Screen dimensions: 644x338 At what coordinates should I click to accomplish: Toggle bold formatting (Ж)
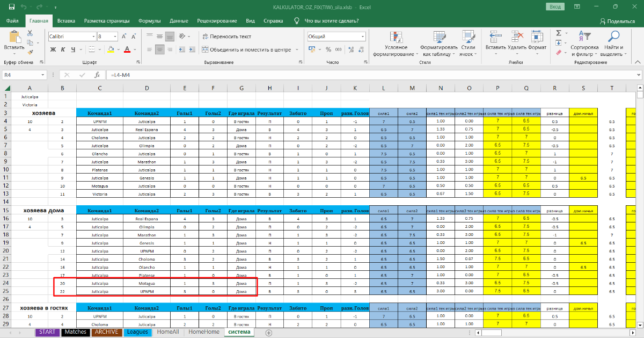point(53,49)
